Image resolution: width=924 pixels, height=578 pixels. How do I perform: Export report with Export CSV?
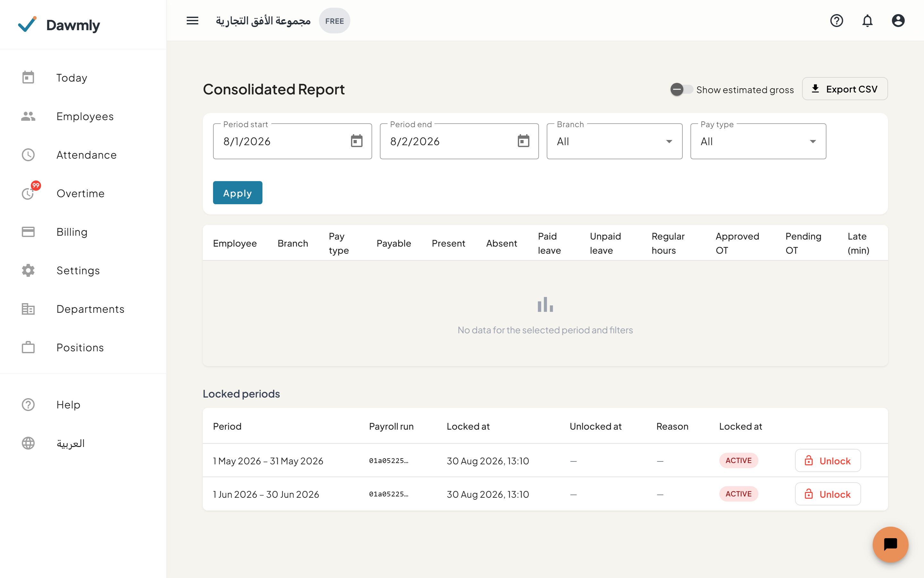(844, 89)
